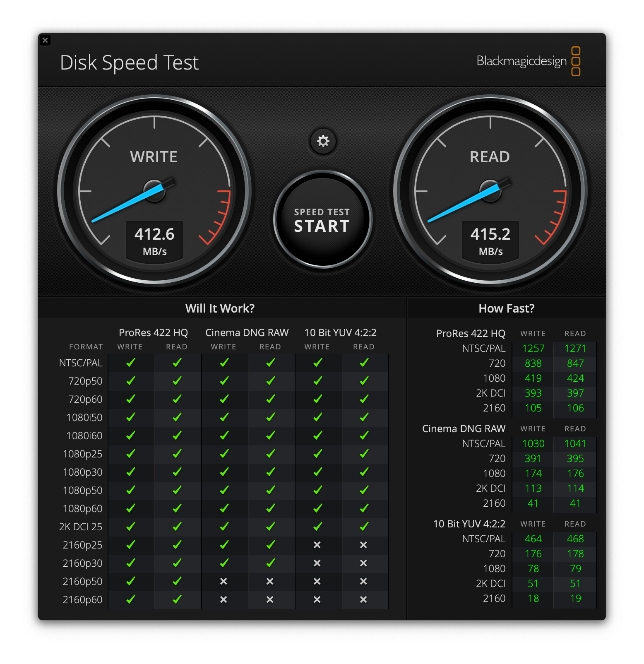Click ProRes read checkmark for 2160p60
The width and height of the screenshot is (644, 664).
coord(177,599)
